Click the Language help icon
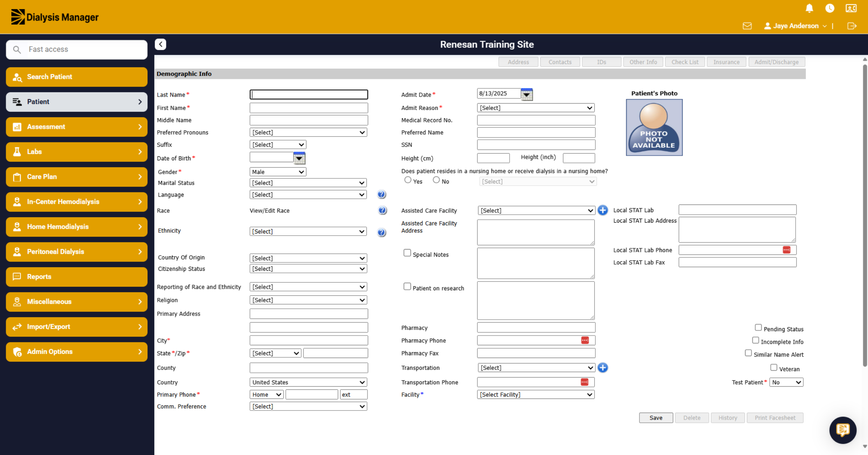 382,194
